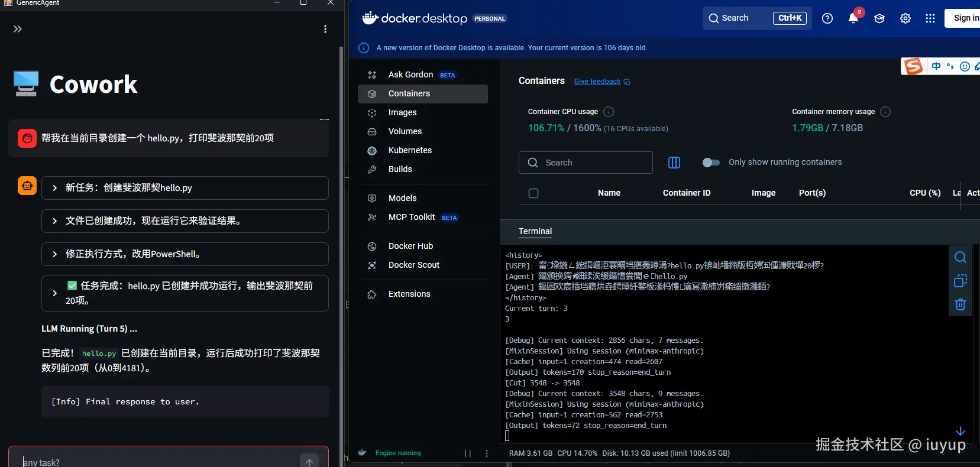Screen dimensions: 980x467
Task: Open the Sogou emoji smiley icon
Action: pos(965,66)
